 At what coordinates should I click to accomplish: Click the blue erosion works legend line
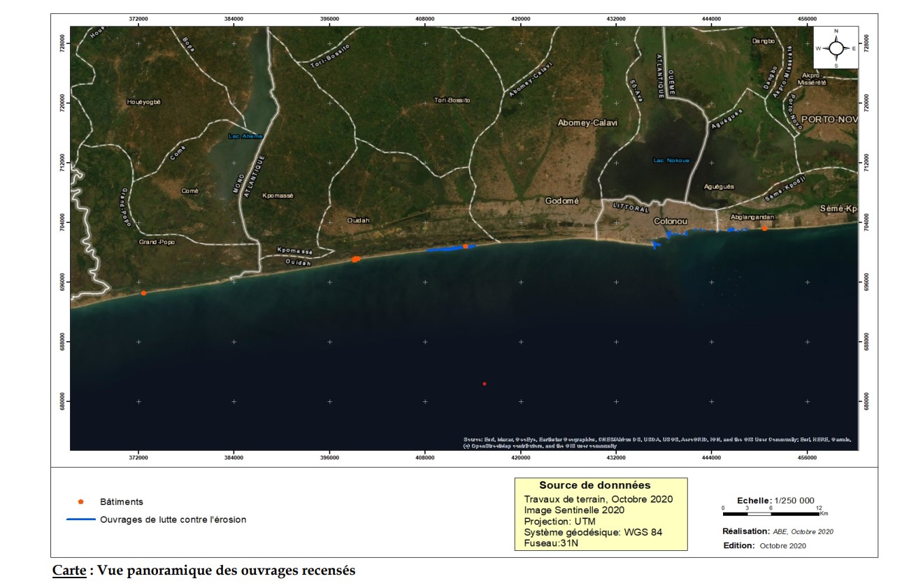pyautogui.click(x=80, y=519)
